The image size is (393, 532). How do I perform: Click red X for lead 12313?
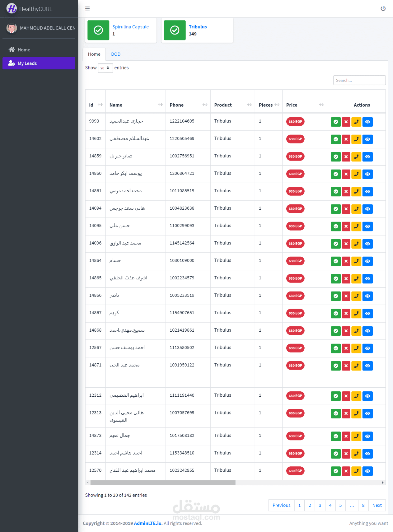coord(346,413)
